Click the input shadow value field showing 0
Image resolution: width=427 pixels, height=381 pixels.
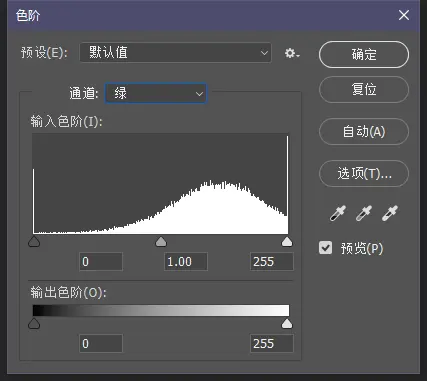[x=101, y=262]
